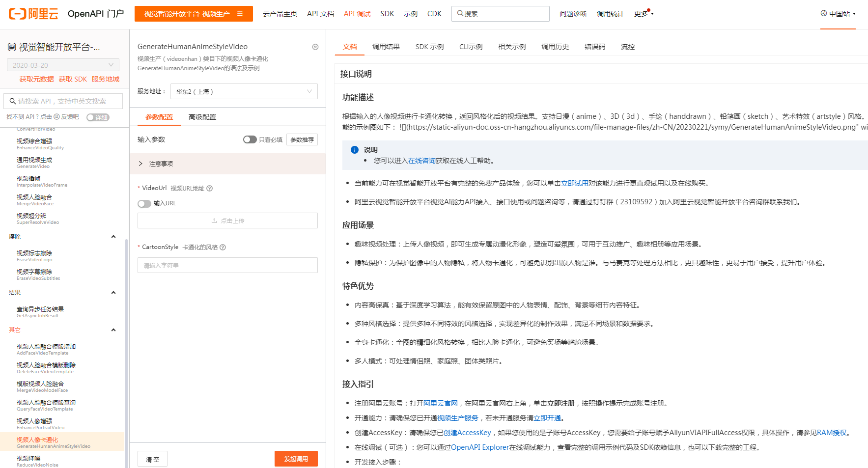Click the 服务地域 link
This screenshot has width=868, height=468.
(106, 79)
